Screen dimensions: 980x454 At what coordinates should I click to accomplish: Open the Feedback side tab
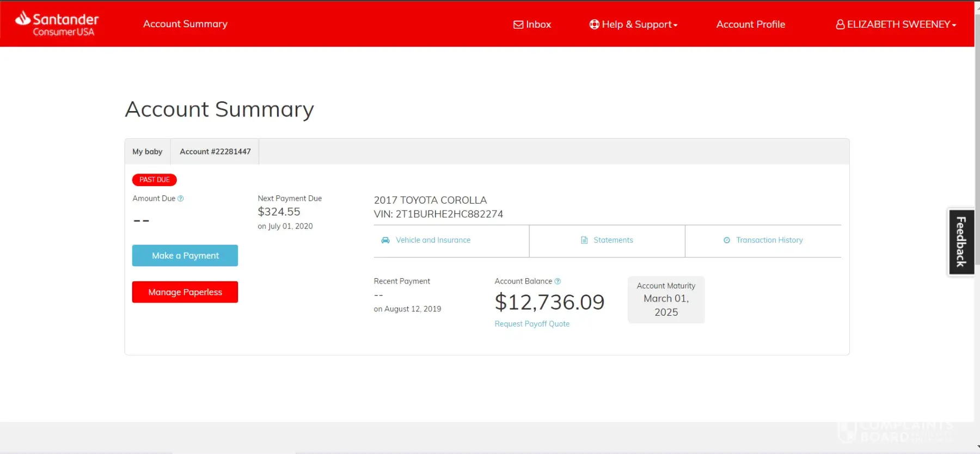[961, 242]
